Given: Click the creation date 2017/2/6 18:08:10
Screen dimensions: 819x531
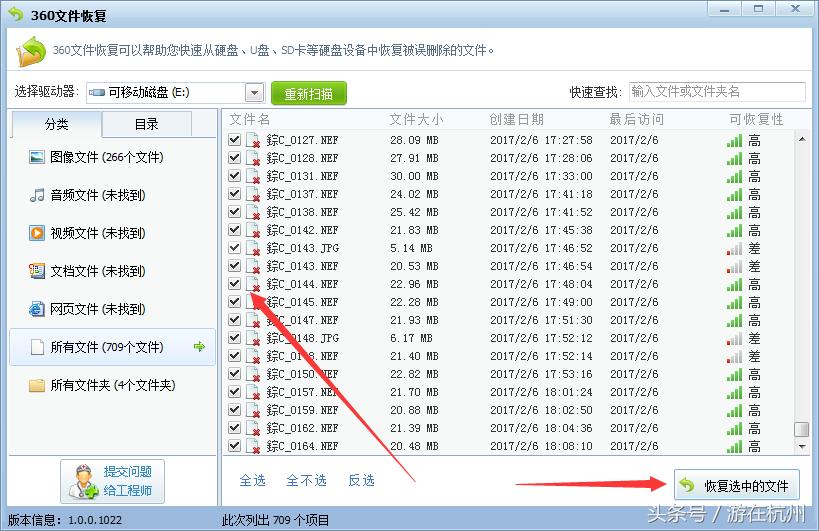Looking at the screenshot, I should click(x=541, y=446).
